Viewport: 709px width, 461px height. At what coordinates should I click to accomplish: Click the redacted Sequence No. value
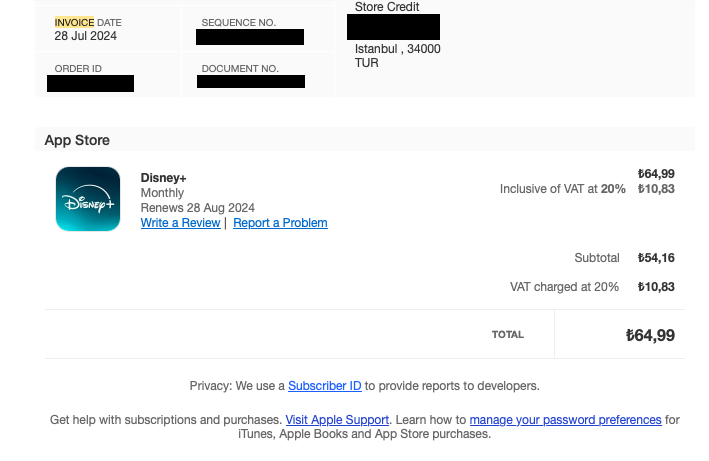click(250, 37)
